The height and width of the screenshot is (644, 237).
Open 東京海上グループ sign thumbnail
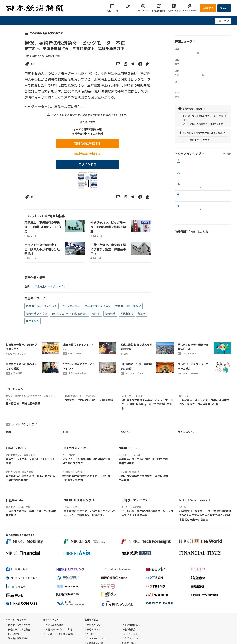tap(74, 226)
